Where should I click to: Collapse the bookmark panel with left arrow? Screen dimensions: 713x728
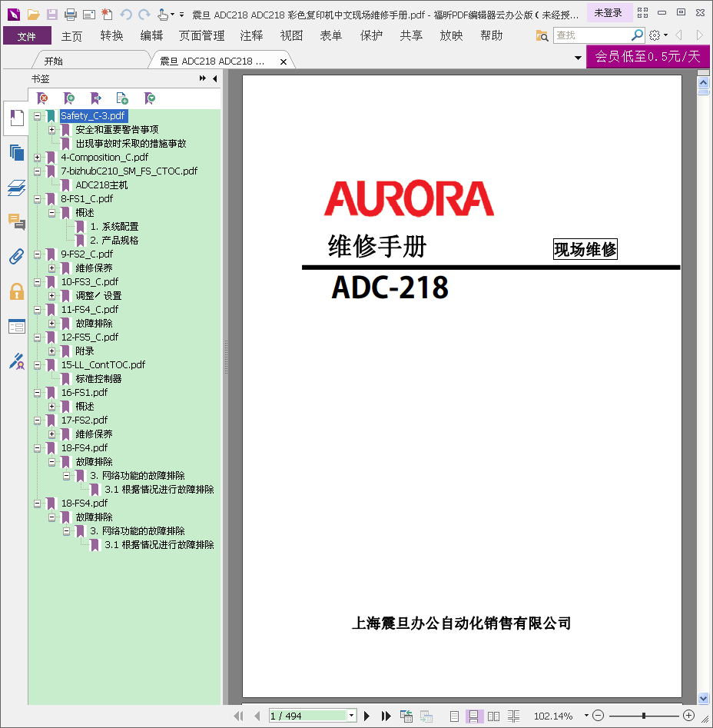[215, 78]
